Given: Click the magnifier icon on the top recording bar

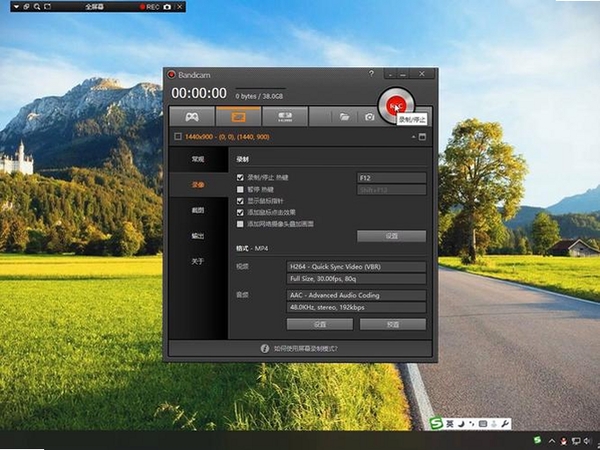Looking at the screenshot, I should pos(37,7).
